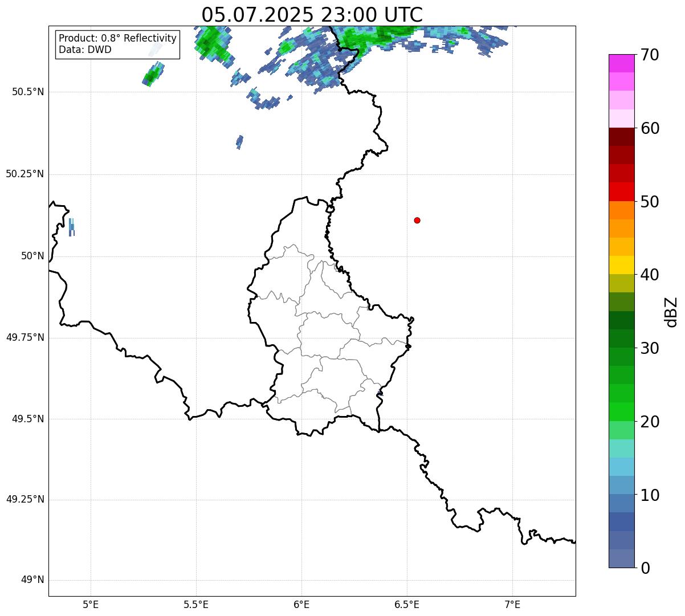
Task: Click the 5.5°E longitude tick label
Action: click(196, 604)
